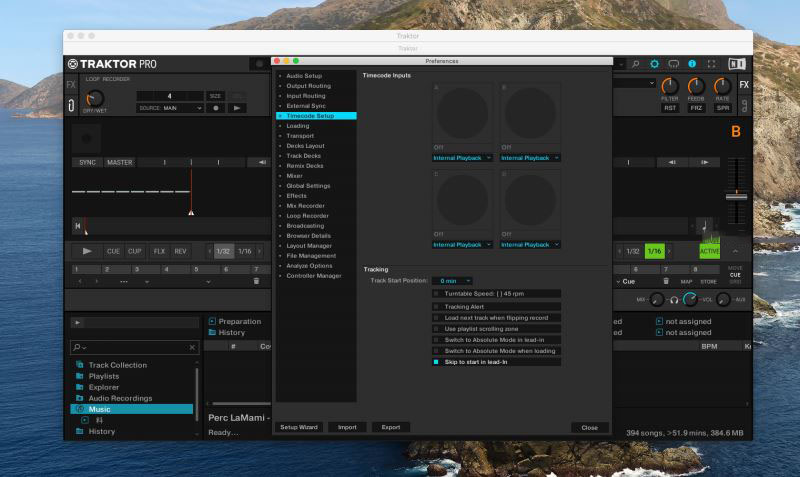Click the loop recorder clip icon on left
This screenshot has height=477, width=800.
tap(71, 105)
